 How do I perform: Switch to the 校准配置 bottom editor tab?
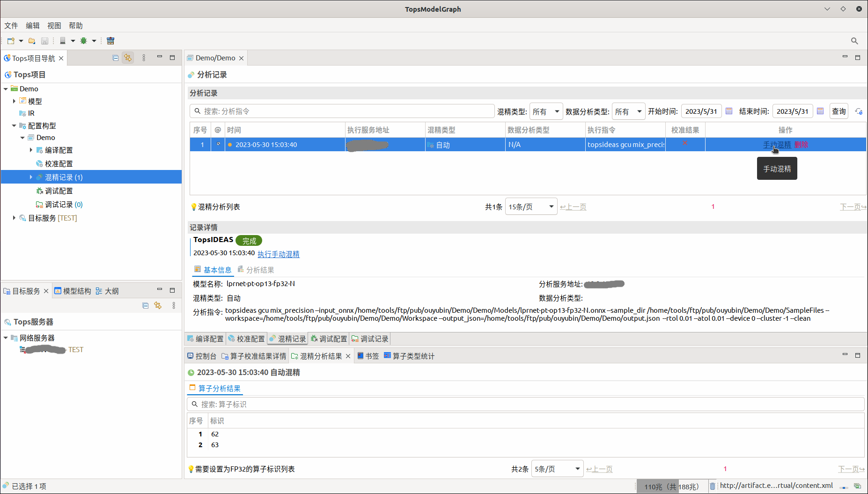(x=246, y=339)
